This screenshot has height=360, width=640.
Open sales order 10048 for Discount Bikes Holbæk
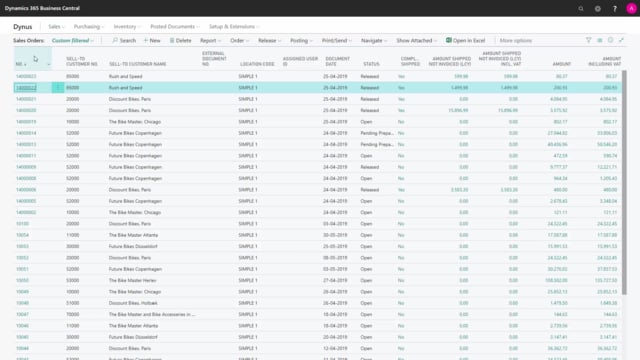tap(22, 303)
